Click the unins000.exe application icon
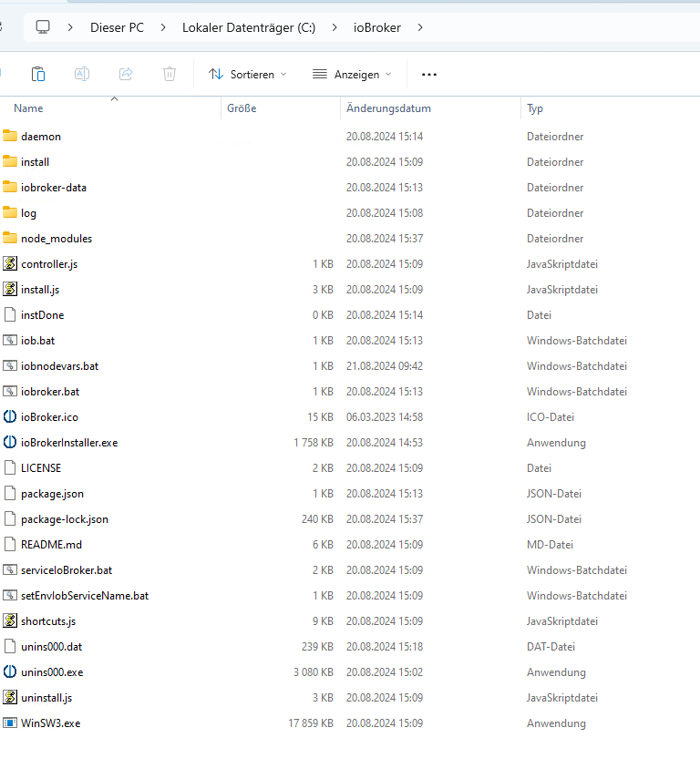 click(10, 671)
